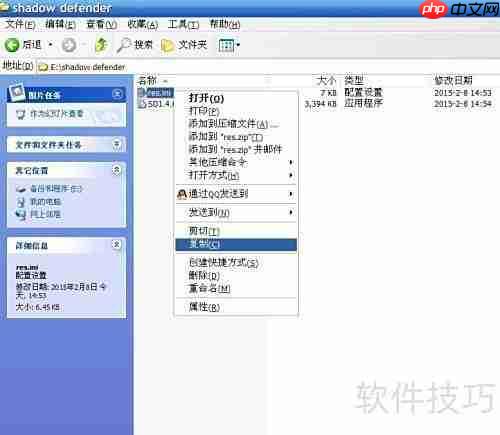500x435 pixels.
Task: Choose 剪切(T) in context menu
Action: tap(236, 231)
